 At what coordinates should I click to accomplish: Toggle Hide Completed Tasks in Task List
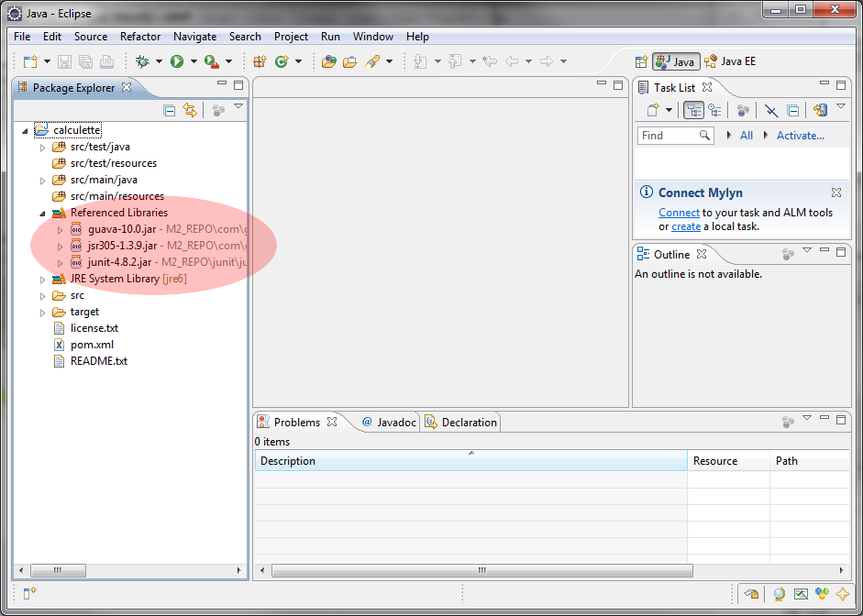tap(771, 110)
